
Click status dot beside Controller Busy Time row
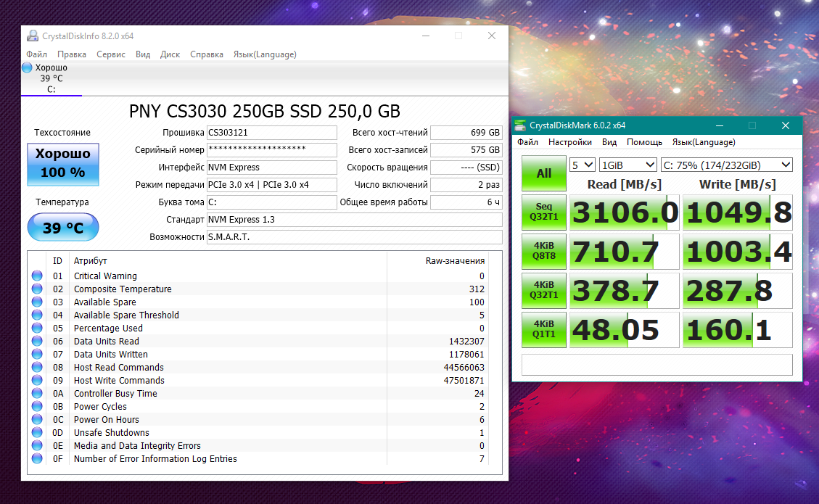(37, 393)
